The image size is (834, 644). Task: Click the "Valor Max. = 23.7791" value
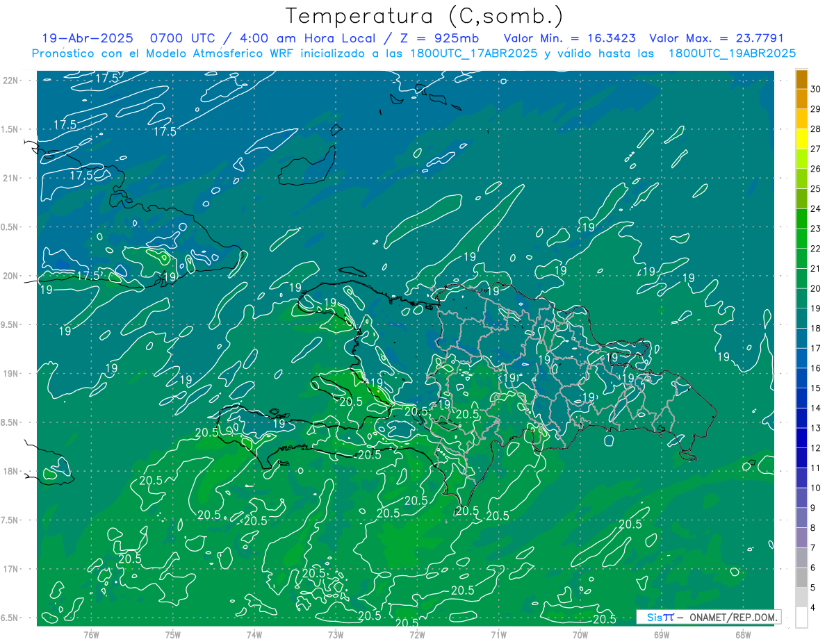coord(717,38)
